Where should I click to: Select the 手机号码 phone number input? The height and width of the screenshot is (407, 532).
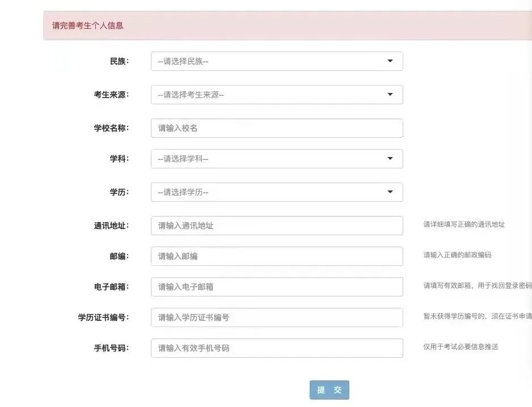click(x=276, y=347)
